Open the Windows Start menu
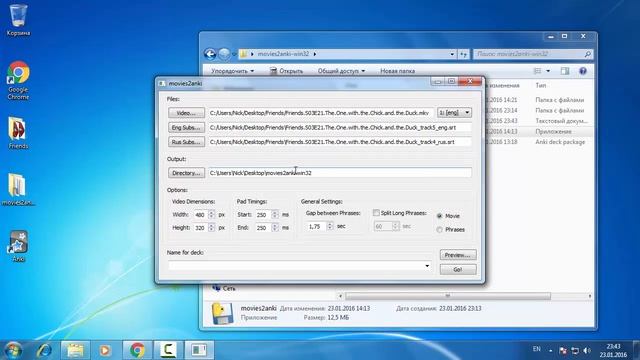Image resolution: width=640 pixels, height=360 pixels. (x=13, y=350)
